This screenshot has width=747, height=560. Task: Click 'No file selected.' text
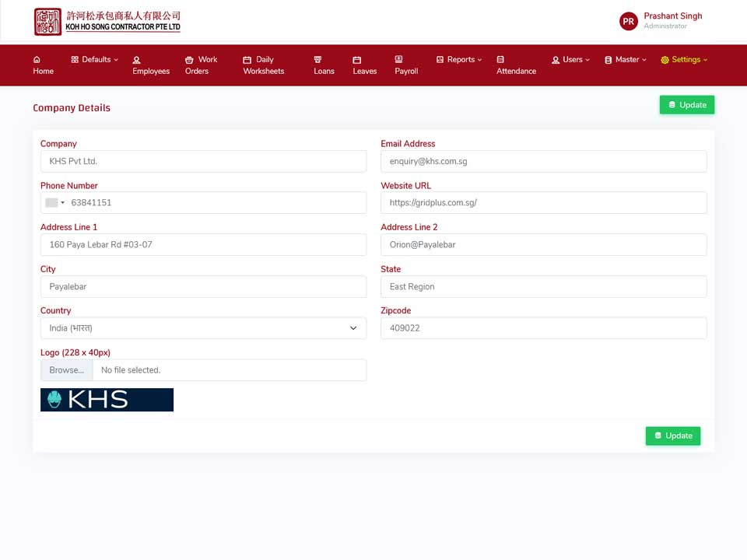(131, 370)
